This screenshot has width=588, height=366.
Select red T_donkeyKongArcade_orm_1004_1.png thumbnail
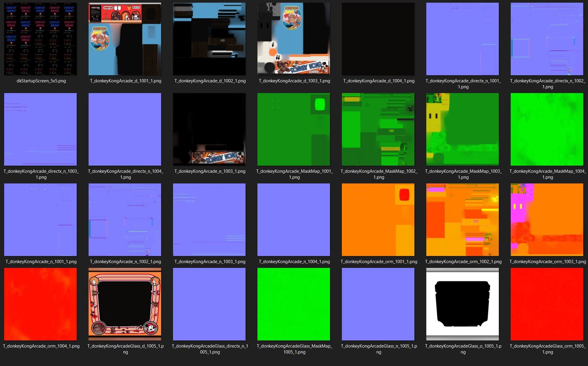[41, 304]
